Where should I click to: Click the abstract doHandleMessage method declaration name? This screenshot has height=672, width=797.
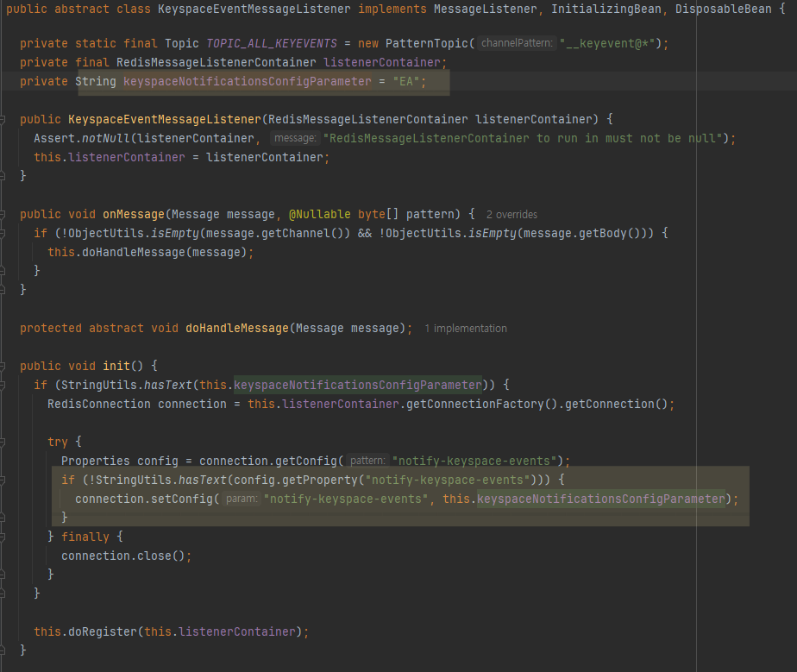point(237,329)
